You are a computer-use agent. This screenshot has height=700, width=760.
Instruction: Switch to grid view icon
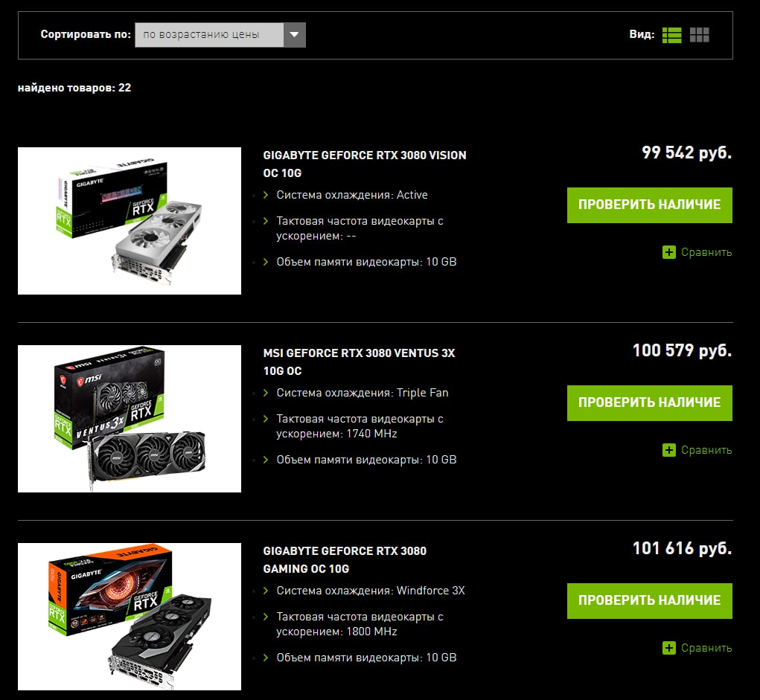pos(700,35)
